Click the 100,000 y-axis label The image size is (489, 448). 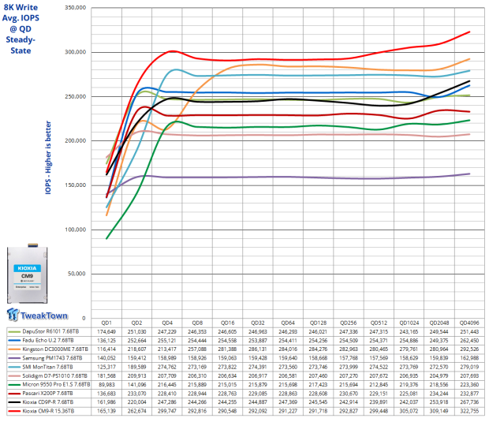click(76, 230)
